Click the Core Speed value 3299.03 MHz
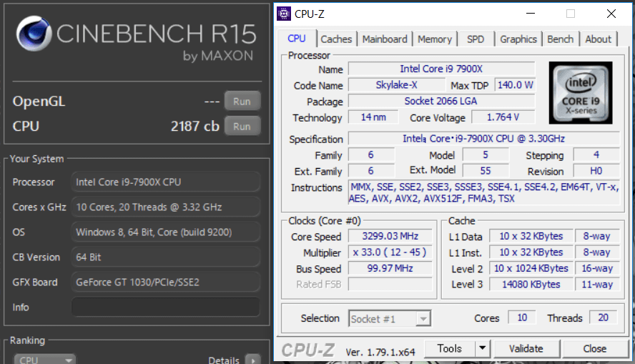This screenshot has width=635, height=364. tap(390, 236)
